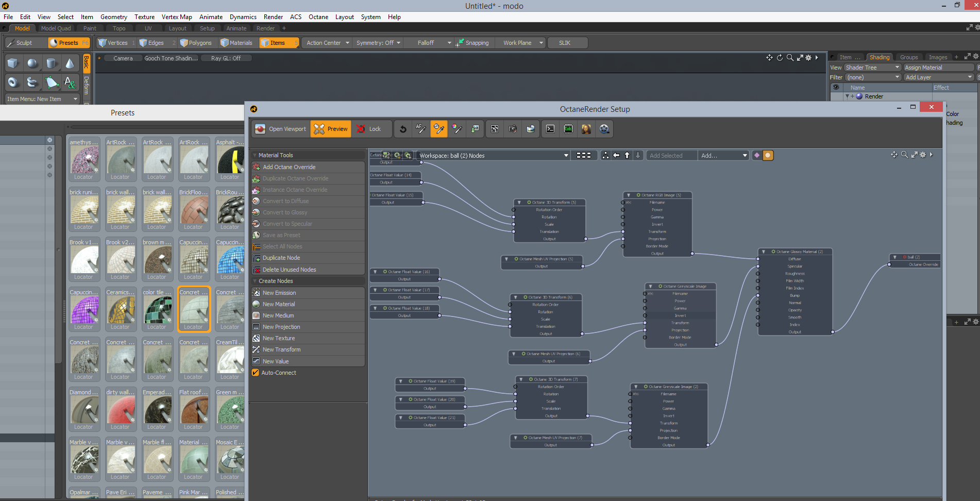Image resolution: width=980 pixels, height=501 pixels.
Task: Open the Octane menu
Action: [318, 17]
